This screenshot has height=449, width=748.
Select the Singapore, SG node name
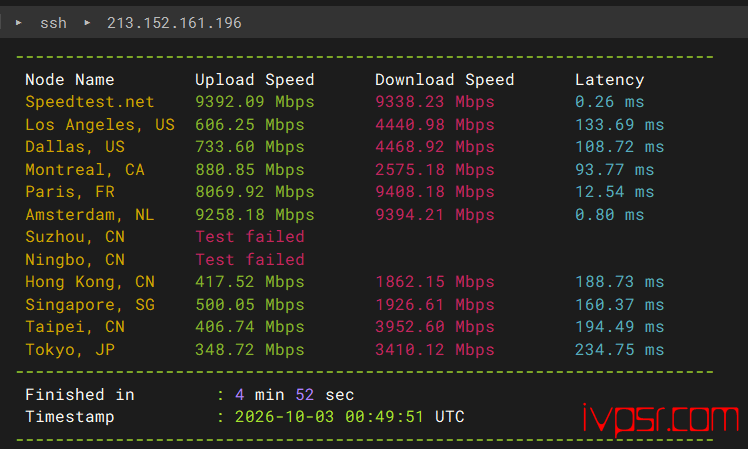click(x=90, y=305)
